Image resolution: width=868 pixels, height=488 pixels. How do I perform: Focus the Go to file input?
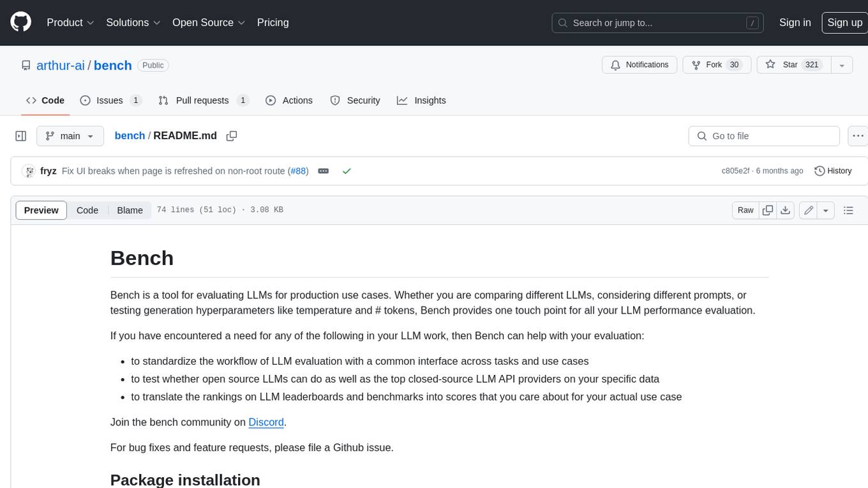(x=764, y=136)
